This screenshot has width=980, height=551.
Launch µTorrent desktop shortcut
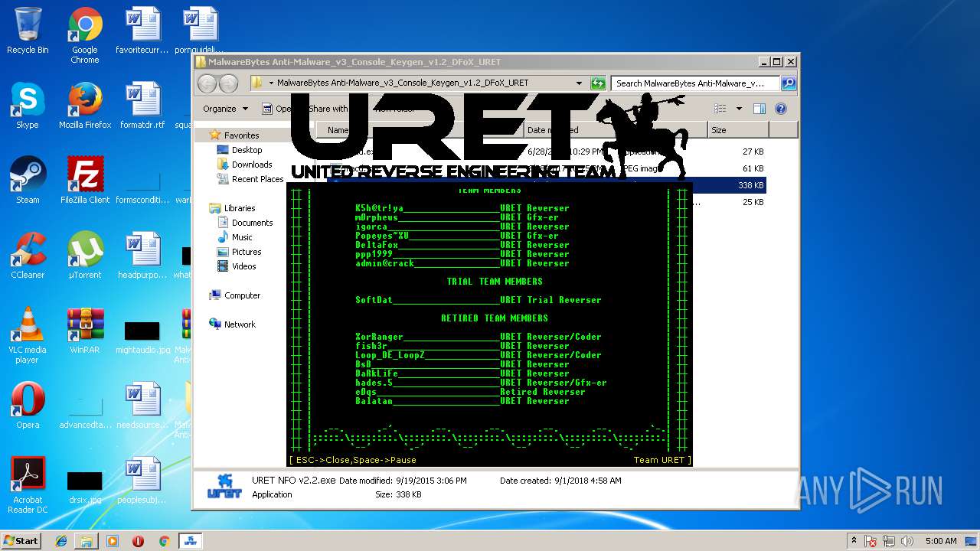click(85, 256)
